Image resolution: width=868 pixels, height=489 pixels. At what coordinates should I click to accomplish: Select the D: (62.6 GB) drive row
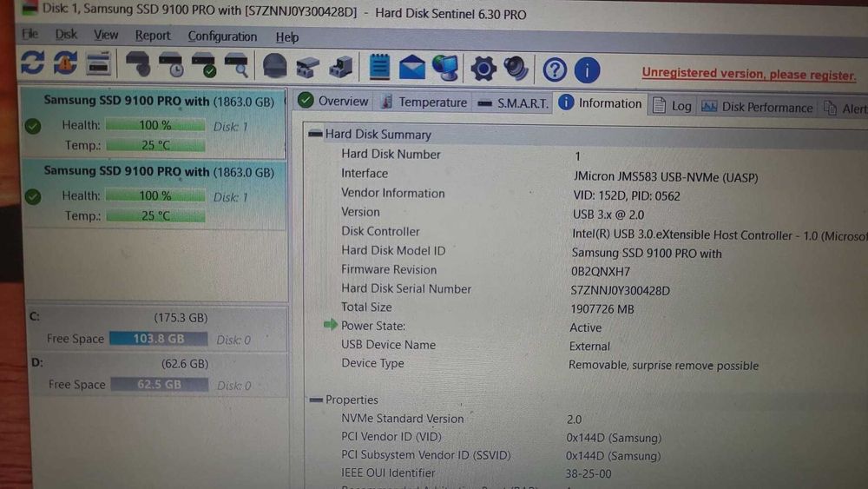tap(158, 374)
